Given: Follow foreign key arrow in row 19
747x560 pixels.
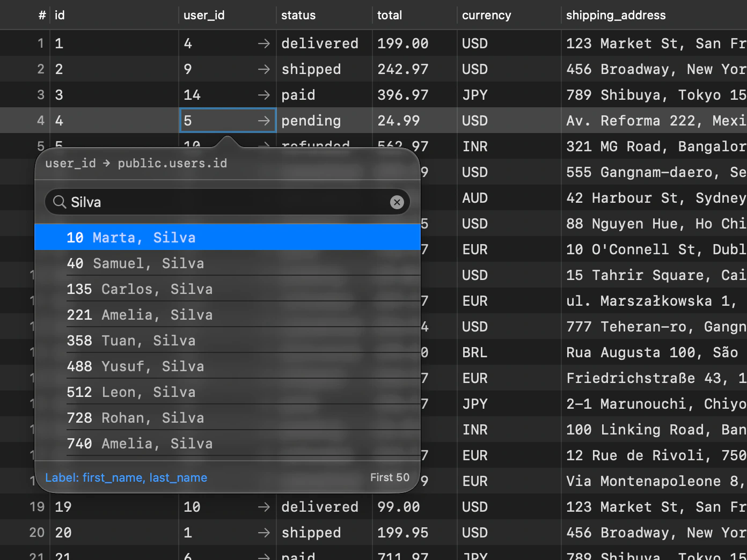Looking at the screenshot, I should (x=263, y=507).
